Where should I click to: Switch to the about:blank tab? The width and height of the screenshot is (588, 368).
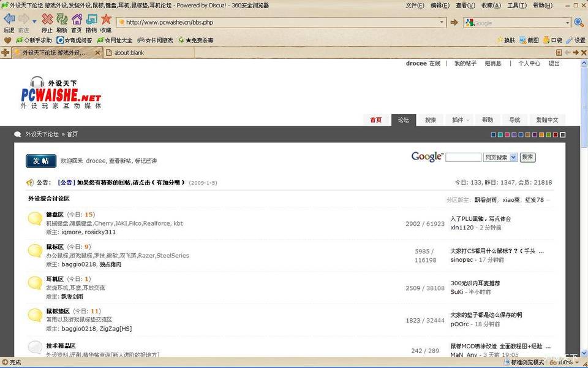click(129, 53)
